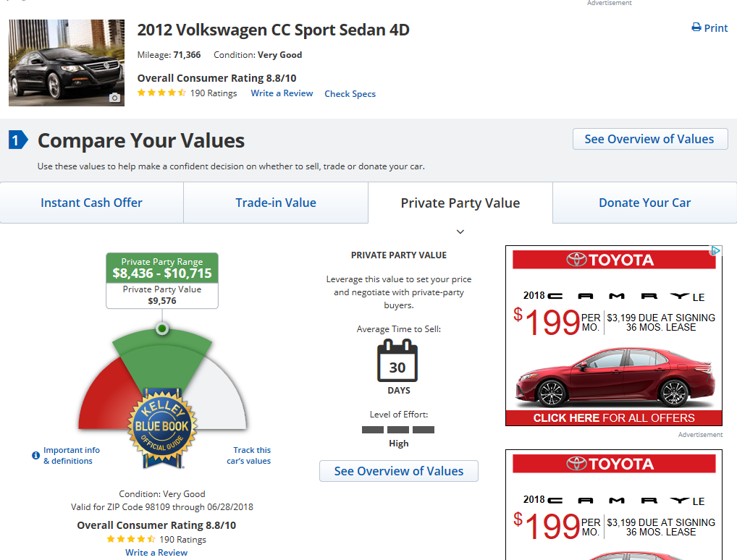
Task: Switch to the Instant Cash Offer tab
Action: point(92,203)
